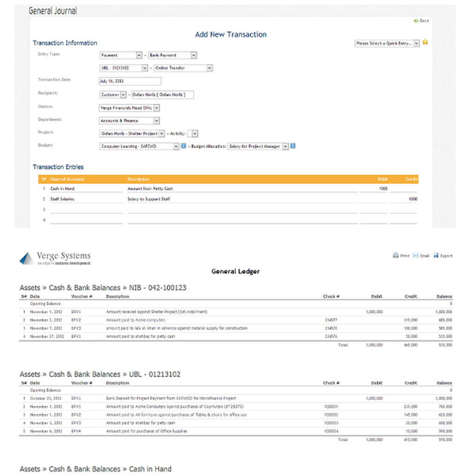Open the UBL - 01213102 account dropdown

[x=124, y=68]
